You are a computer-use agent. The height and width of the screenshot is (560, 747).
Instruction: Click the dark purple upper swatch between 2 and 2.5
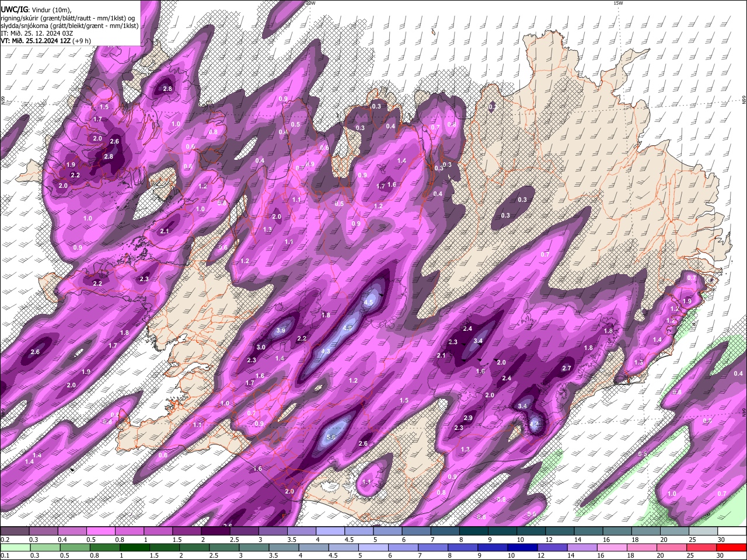(215, 531)
